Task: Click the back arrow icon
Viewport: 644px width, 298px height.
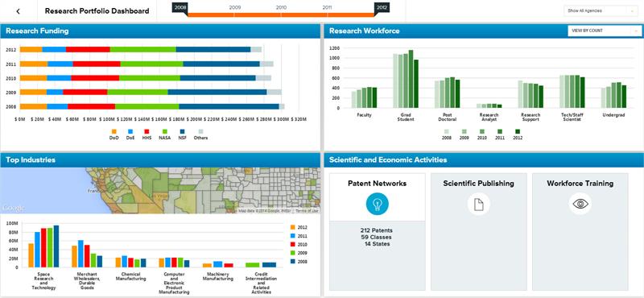Action: pyautogui.click(x=18, y=11)
